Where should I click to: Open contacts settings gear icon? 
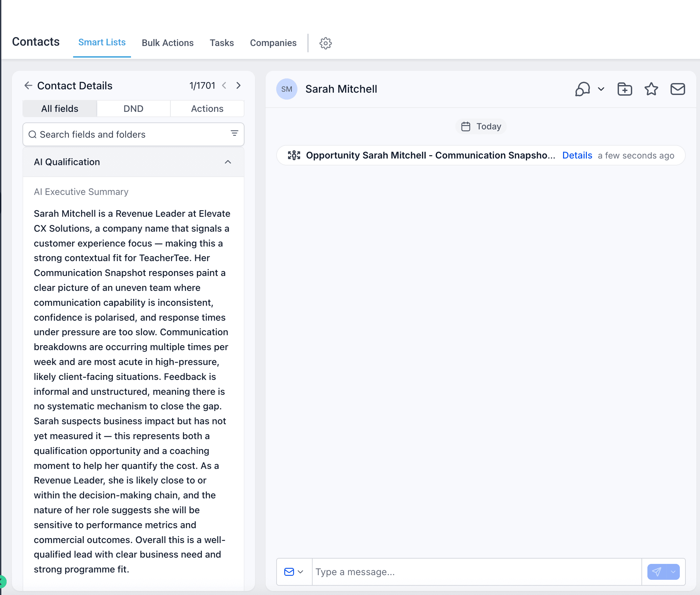pos(326,43)
